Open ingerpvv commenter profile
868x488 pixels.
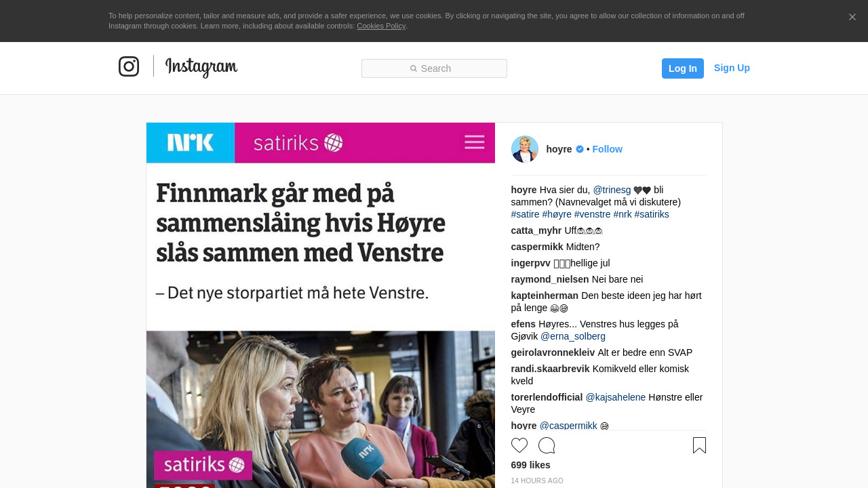click(x=531, y=263)
